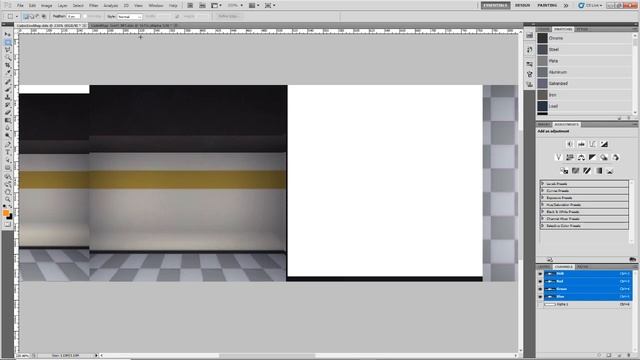
Task: Show the Alpha 1 channel
Action: (x=540, y=304)
